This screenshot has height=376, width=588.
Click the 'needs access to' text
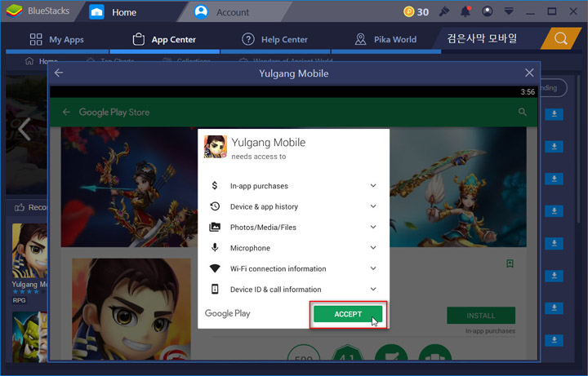pyautogui.click(x=259, y=157)
